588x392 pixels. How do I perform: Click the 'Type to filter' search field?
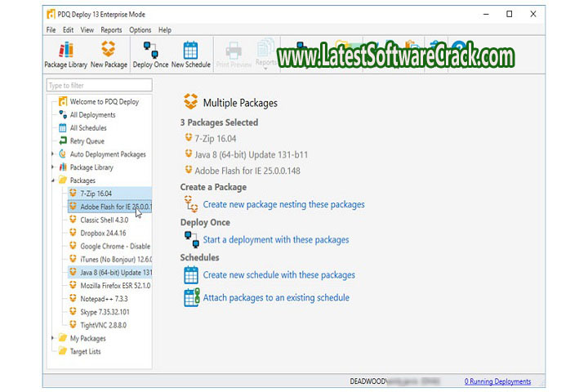pyautogui.click(x=99, y=85)
